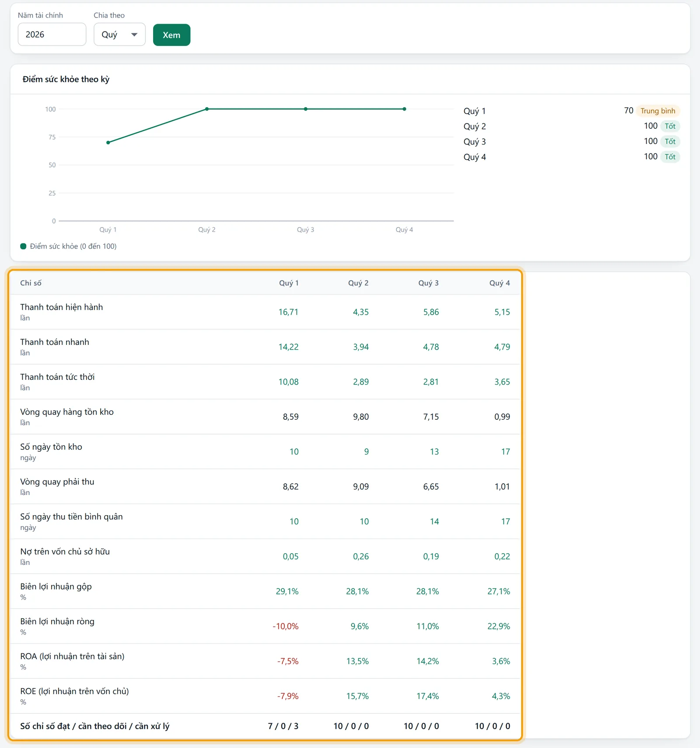Select the Quý 4 data point on chart
This screenshot has height=748, width=700.
point(404,109)
